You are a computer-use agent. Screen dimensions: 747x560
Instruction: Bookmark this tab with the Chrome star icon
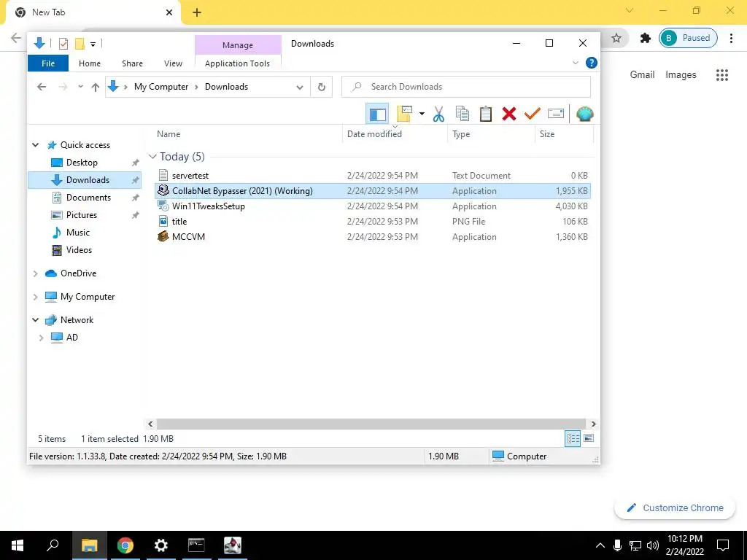click(616, 38)
